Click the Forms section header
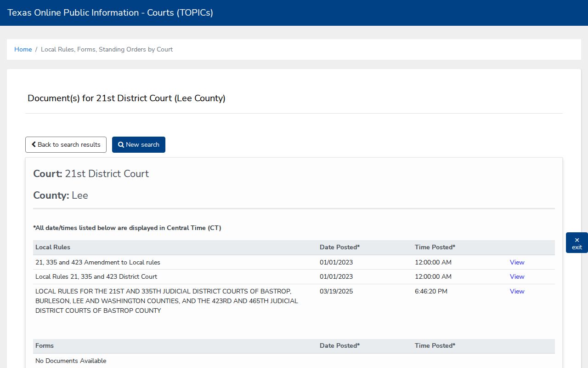This screenshot has height=368, width=588. (45, 345)
